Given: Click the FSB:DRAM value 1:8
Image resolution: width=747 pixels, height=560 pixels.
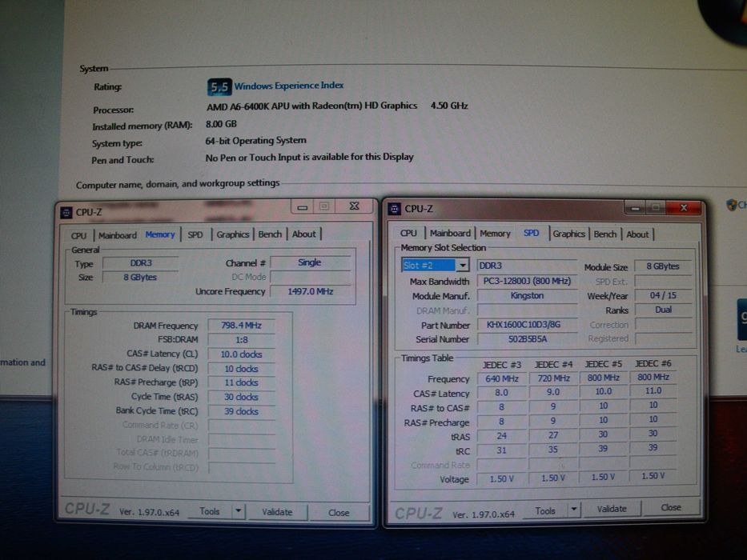Looking at the screenshot, I should (x=241, y=340).
